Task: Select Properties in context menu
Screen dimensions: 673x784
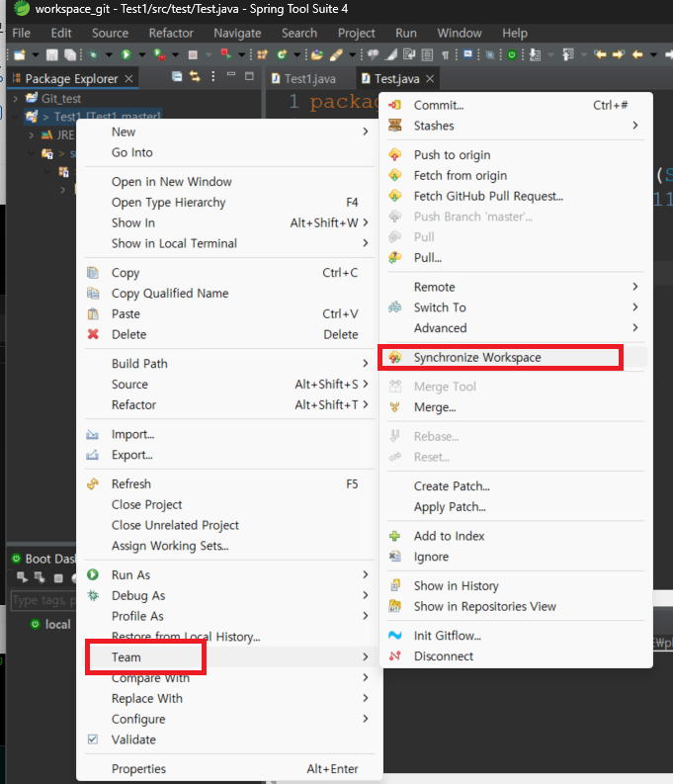Action: click(229, 769)
